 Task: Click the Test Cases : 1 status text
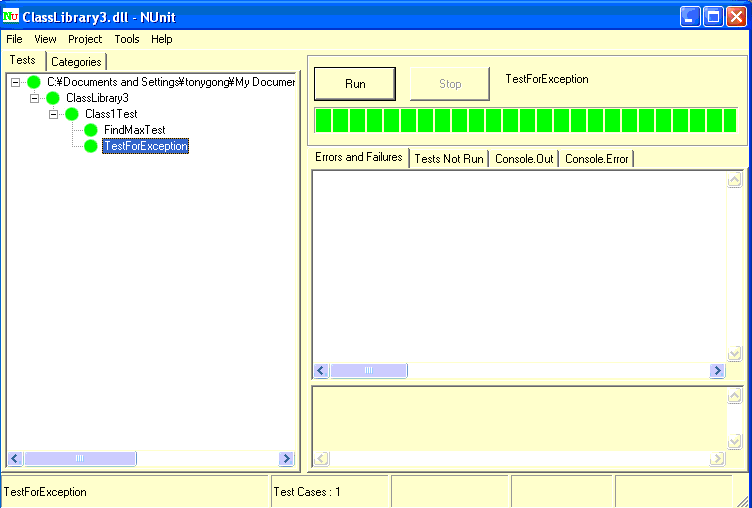pyautogui.click(x=307, y=492)
